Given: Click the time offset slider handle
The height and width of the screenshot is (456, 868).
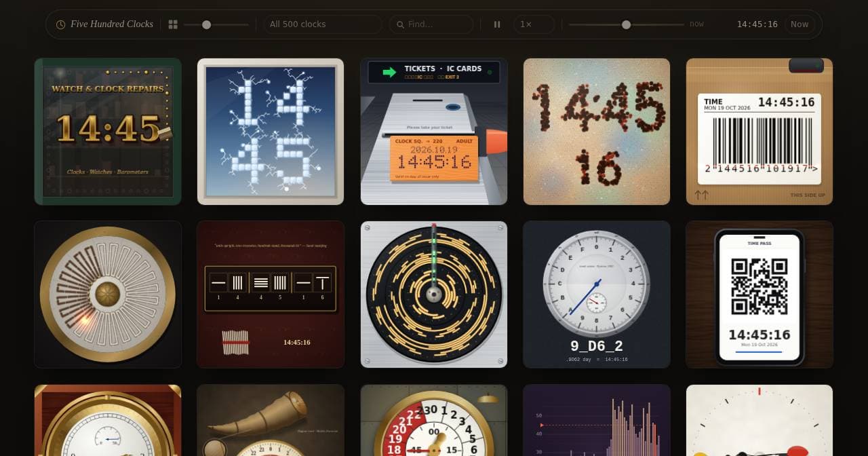Looking at the screenshot, I should (627, 24).
